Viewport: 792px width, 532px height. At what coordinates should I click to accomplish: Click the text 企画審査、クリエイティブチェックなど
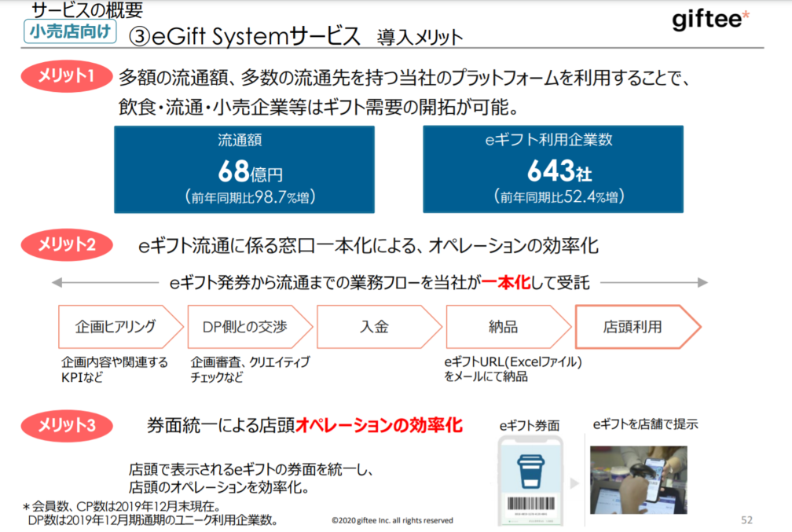(250, 369)
